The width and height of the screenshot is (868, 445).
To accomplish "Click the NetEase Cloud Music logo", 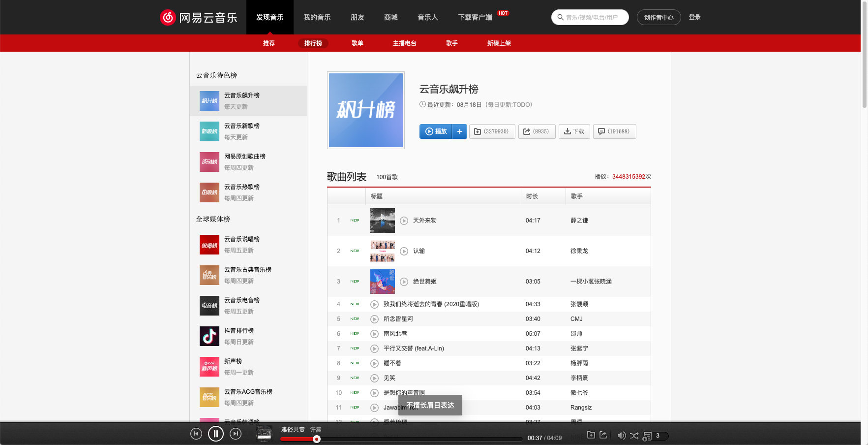I will 199,17.
